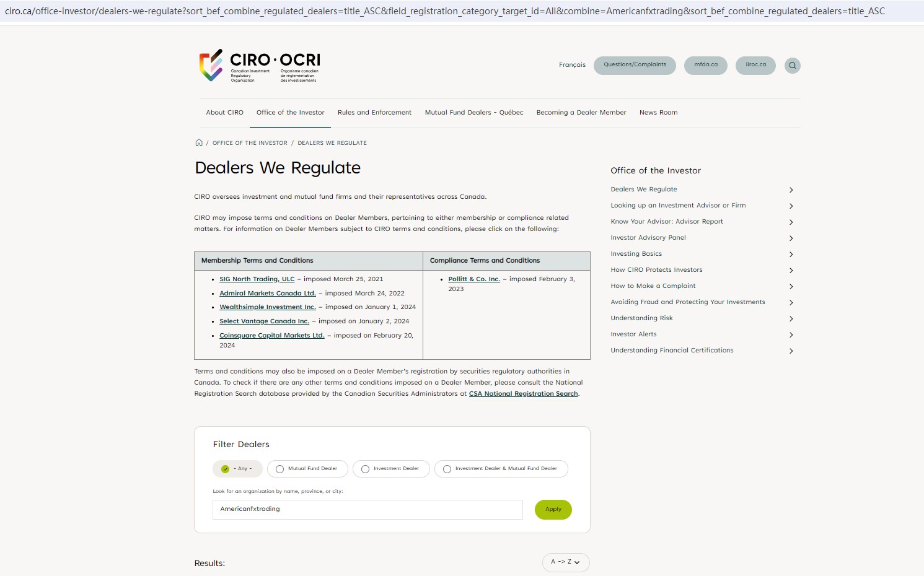Screen dimensions: 924x576
Task: Open the News Room menu
Action: (x=658, y=113)
